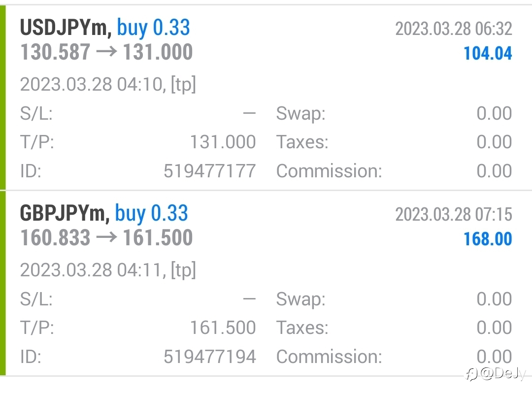
Task: Tap the GBPJPYm order ID 519477194
Action: pyautogui.click(x=210, y=357)
